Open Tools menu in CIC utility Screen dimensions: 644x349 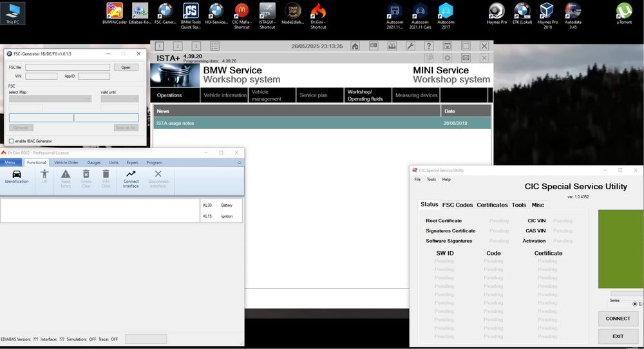[x=431, y=180]
